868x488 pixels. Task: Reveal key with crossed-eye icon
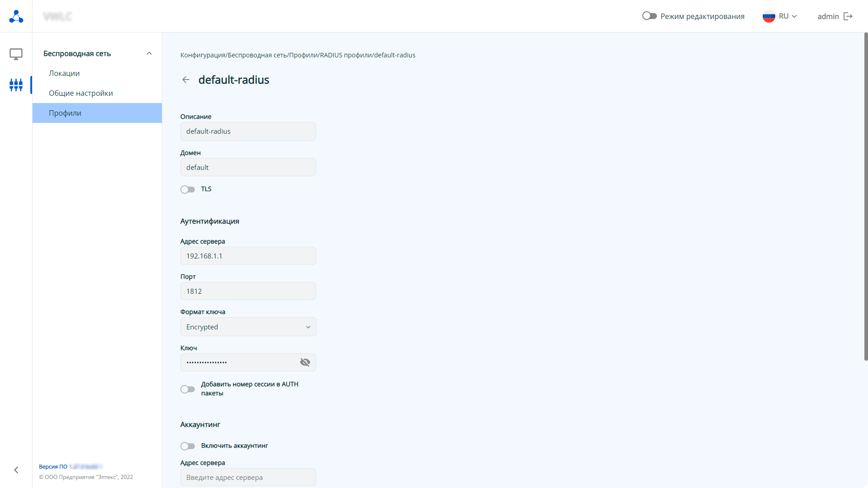(x=305, y=362)
